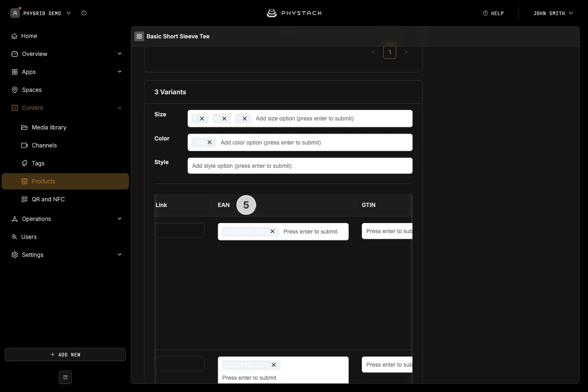
Task: Expand the Settings menu chevron
Action: [x=120, y=254]
